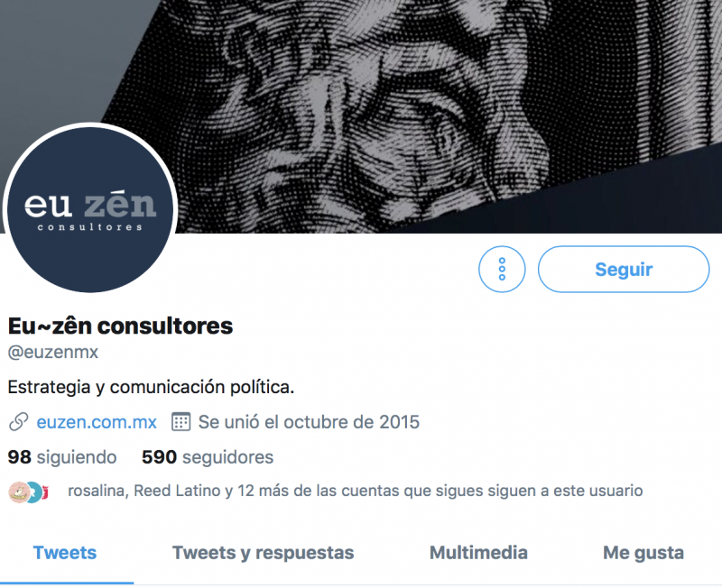This screenshot has height=588, width=722.
Task: Visit the euzen.com.mx website link
Action: (x=97, y=422)
